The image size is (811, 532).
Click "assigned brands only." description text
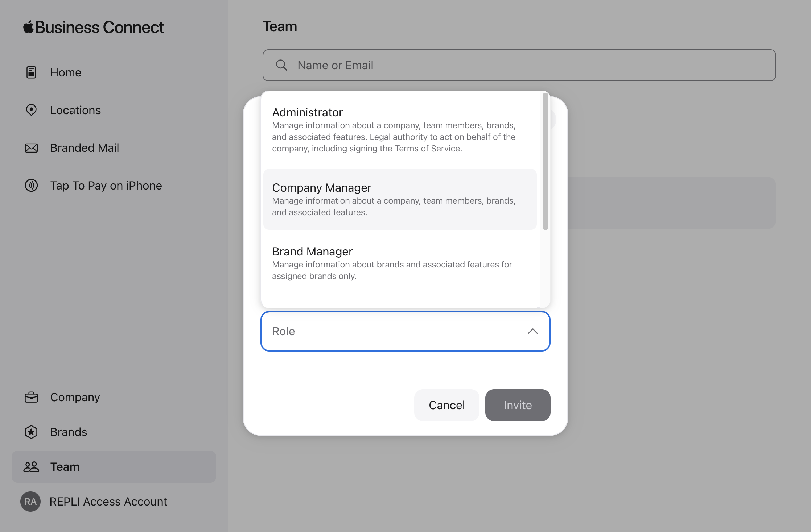(314, 276)
